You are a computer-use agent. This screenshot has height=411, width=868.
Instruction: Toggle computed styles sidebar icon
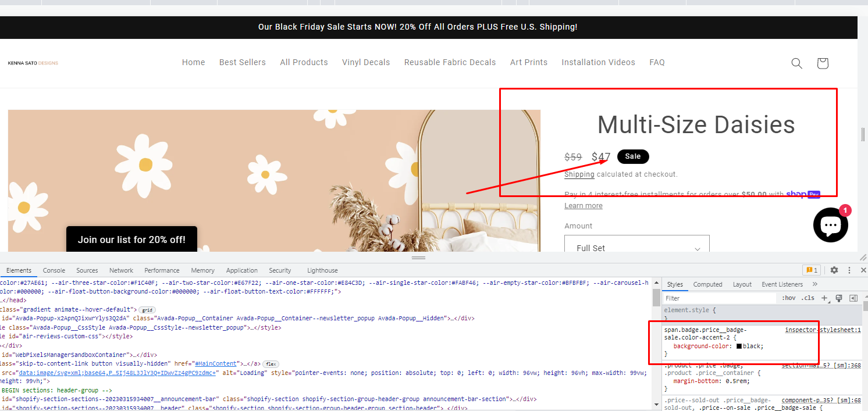pos(853,298)
